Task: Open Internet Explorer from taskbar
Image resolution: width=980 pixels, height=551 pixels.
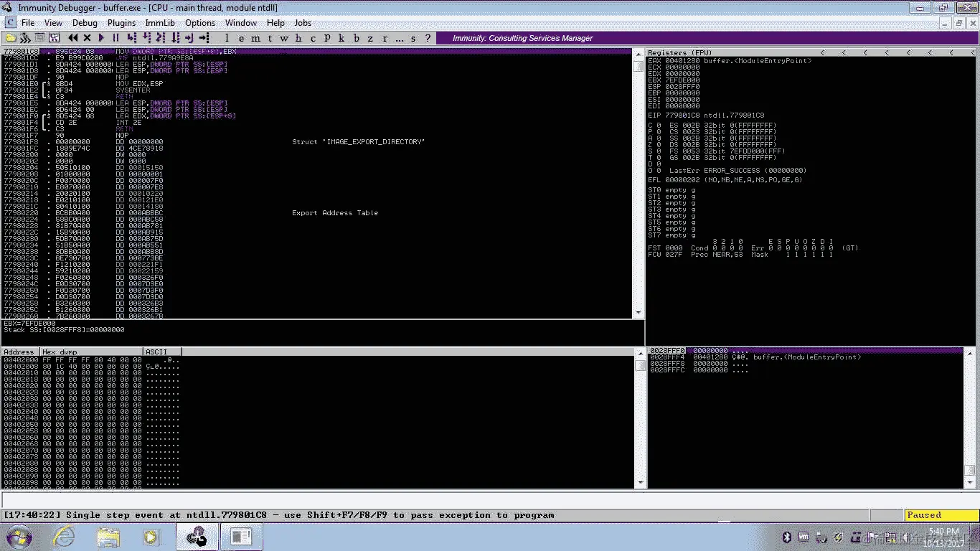Action: click(x=64, y=537)
